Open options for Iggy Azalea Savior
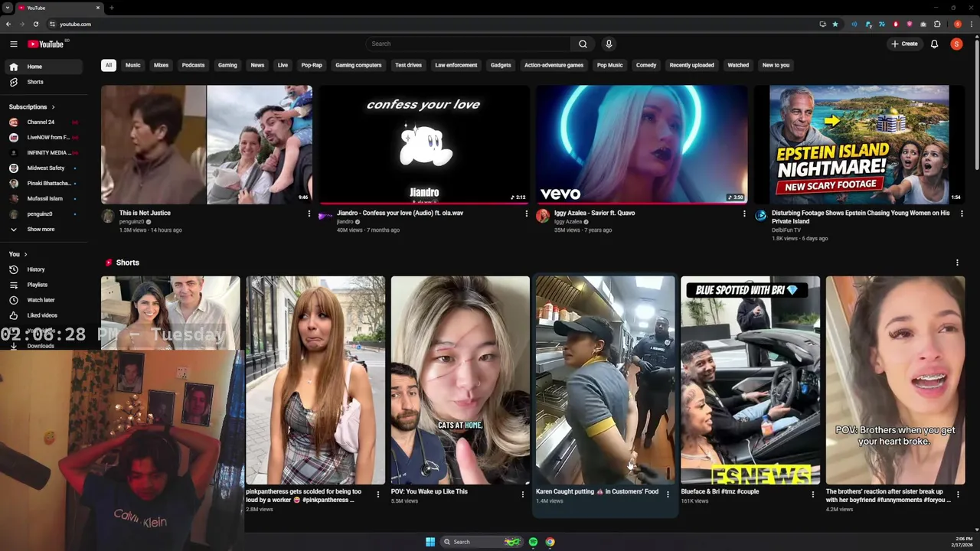 [743, 214]
